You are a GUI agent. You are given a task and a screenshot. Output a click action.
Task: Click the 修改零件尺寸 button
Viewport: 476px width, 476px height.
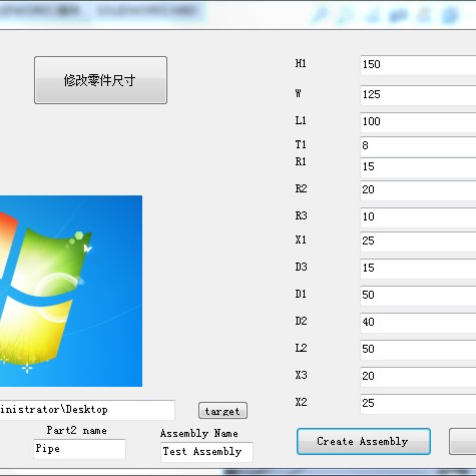pyautogui.click(x=101, y=80)
